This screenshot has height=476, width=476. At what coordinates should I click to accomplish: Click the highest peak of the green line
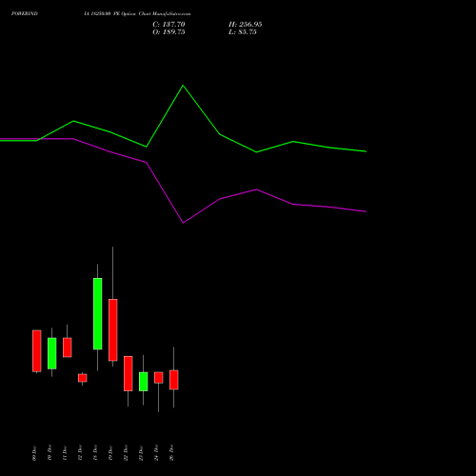coord(183,86)
